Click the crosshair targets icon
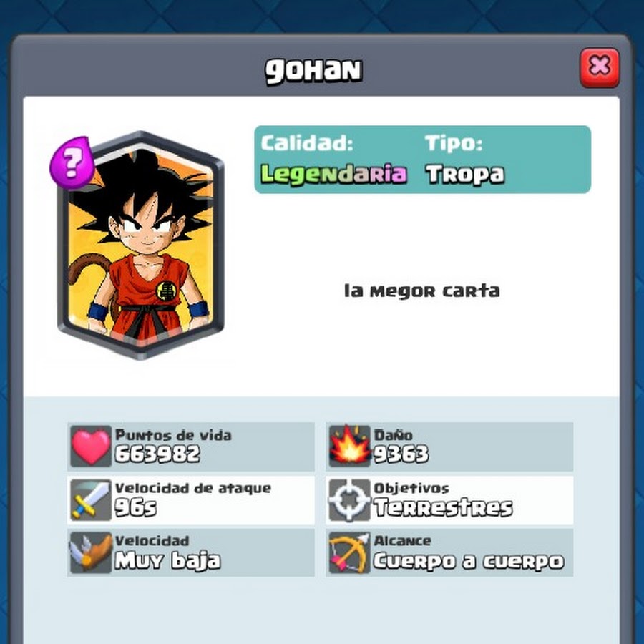The image size is (644, 644). 349,500
